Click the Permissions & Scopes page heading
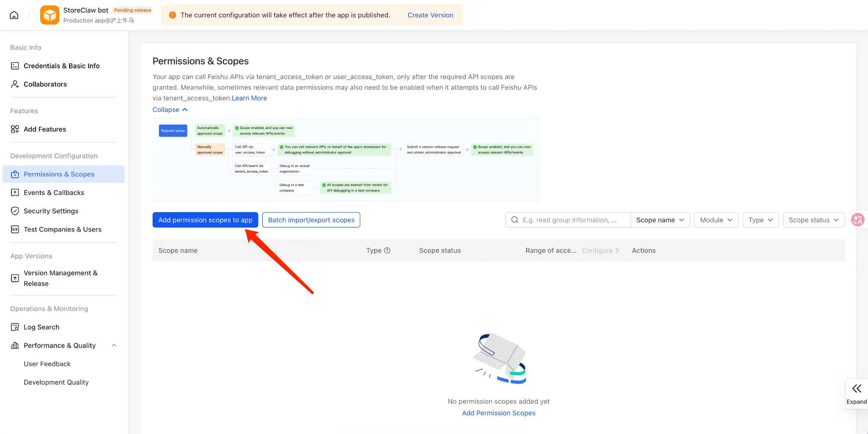 pyautogui.click(x=200, y=61)
